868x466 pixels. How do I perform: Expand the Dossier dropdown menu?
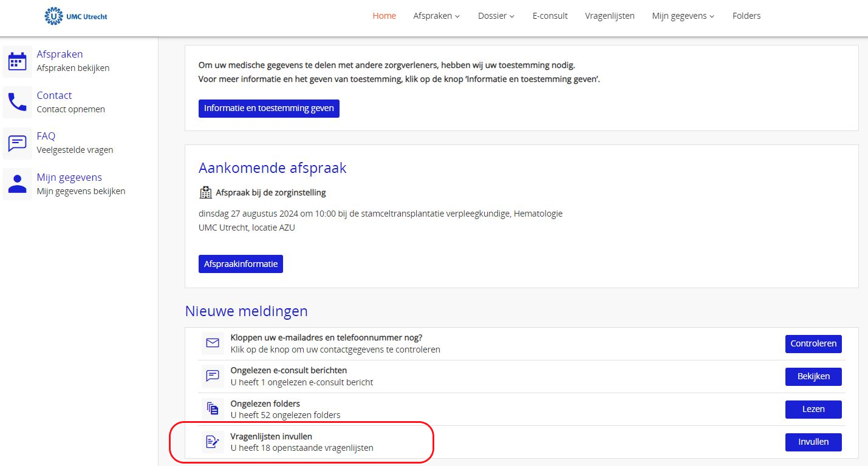tap(496, 16)
